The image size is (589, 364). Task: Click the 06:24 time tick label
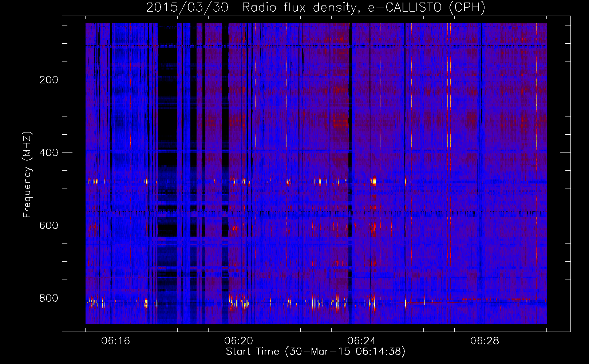tap(362, 341)
